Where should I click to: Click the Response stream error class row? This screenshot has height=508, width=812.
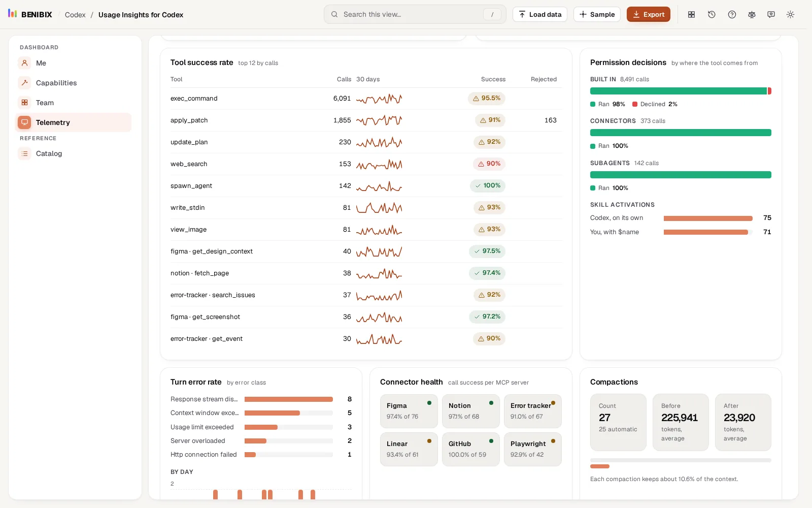coord(261,399)
